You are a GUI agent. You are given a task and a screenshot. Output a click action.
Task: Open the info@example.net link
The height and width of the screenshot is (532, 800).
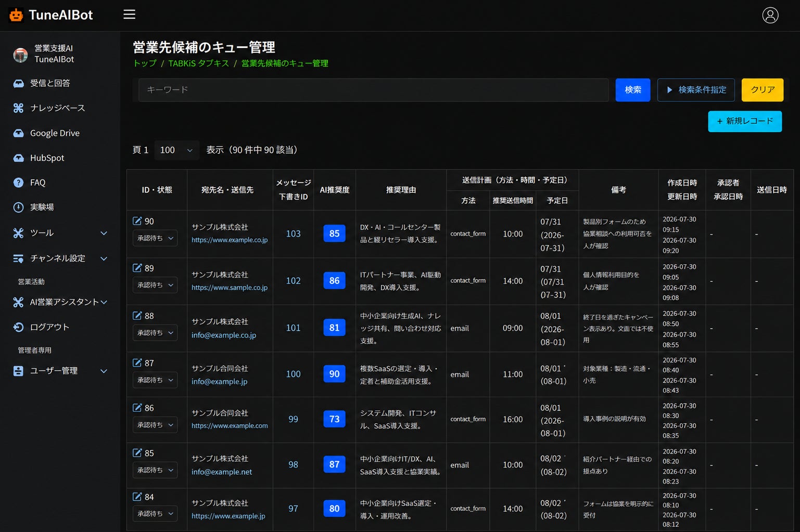[222, 472]
